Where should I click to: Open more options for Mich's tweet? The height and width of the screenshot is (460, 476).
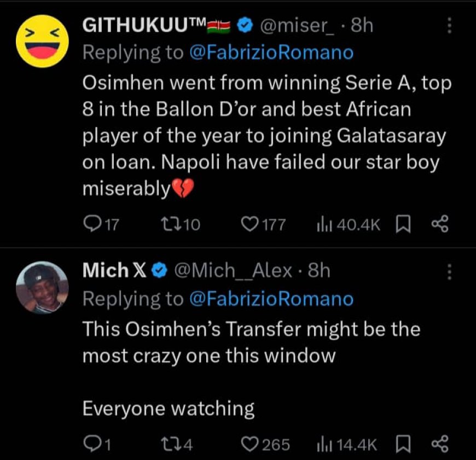(450, 272)
